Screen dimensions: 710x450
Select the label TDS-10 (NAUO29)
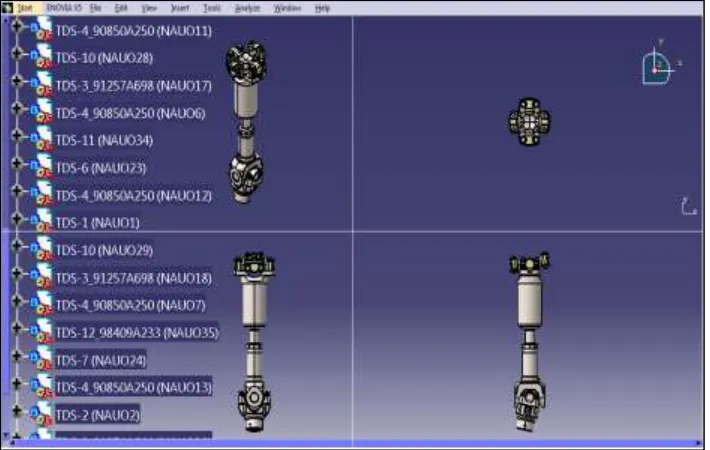(104, 250)
